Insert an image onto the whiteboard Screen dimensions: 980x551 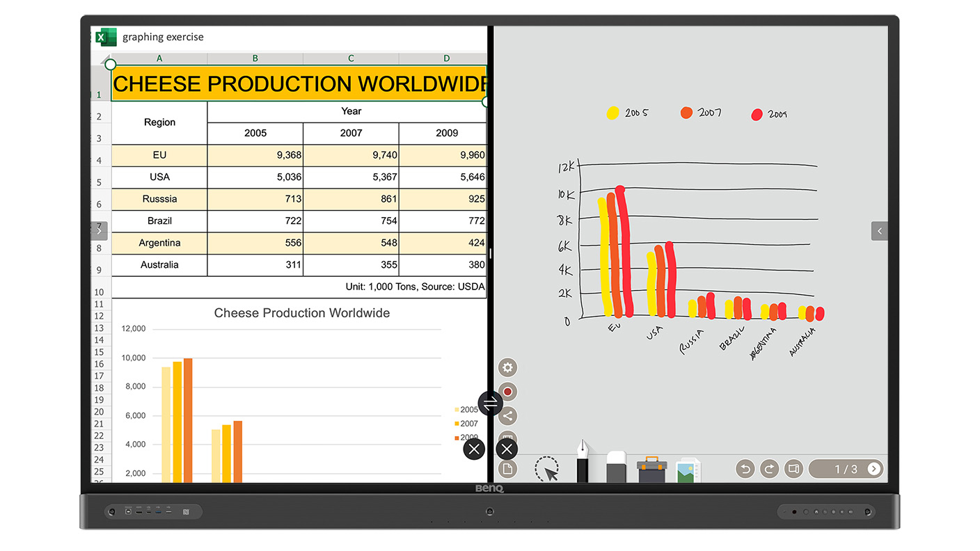point(686,468)
